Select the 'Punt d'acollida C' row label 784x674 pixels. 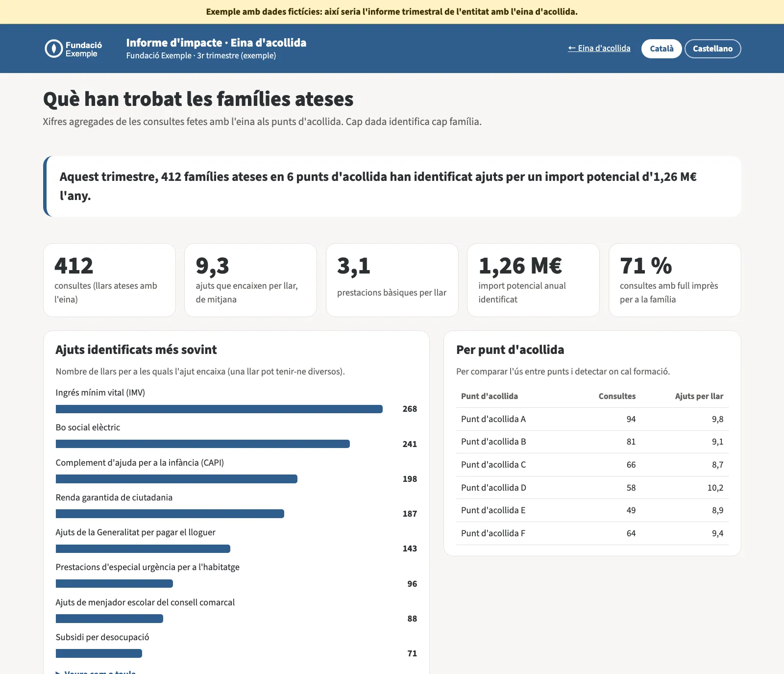pos(493,465)
